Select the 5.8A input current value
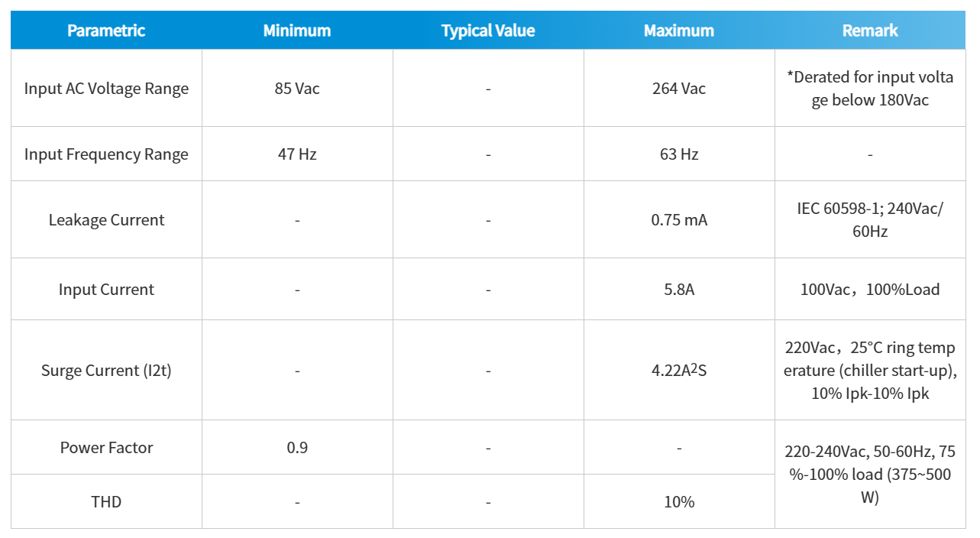 [679, 290]
